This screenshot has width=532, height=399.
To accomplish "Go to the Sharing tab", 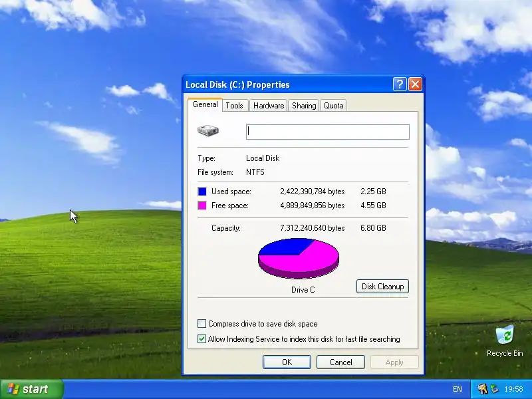I will (304, 106).
